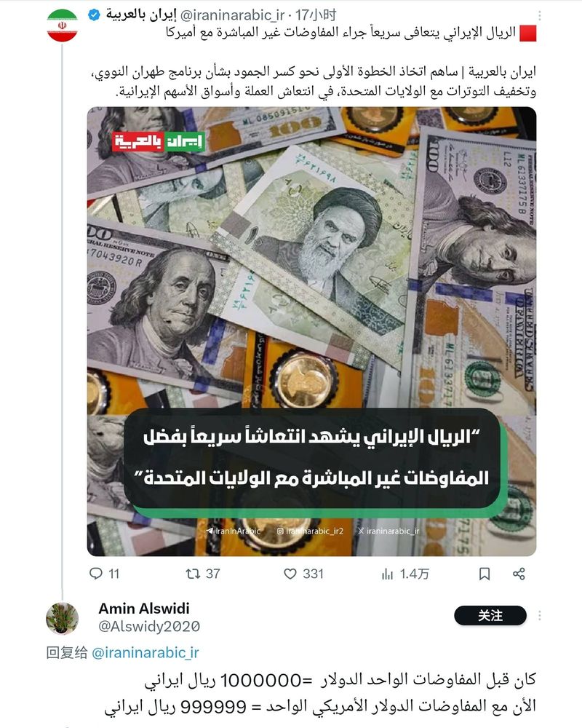
Task: Select the Arabic tweet headline about the Iranian rial
Action: click(341, 33)
